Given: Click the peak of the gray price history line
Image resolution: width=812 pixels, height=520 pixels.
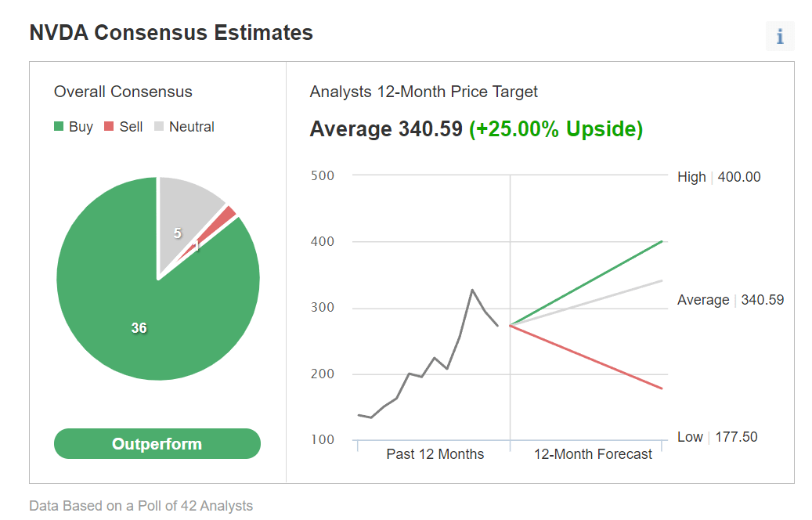Looking at the screenshot, I should [x=472, y=290].
